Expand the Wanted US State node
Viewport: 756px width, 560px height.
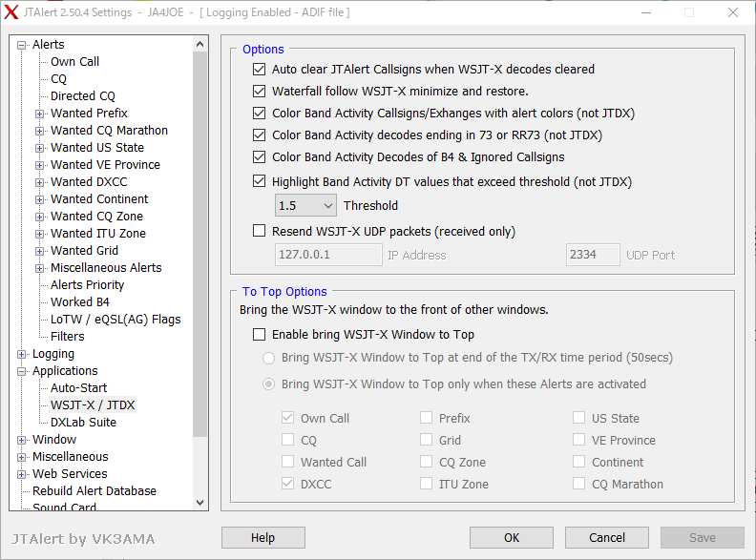[x=39, y=148]
